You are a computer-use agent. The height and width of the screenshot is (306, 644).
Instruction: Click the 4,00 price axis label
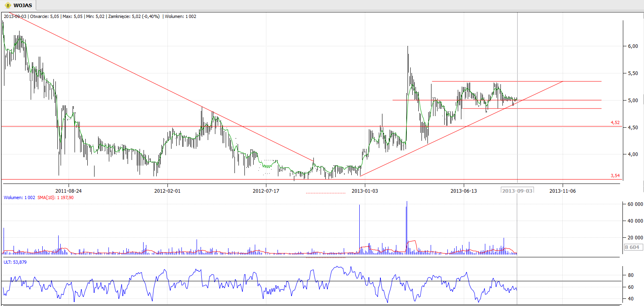click(633, 154)
